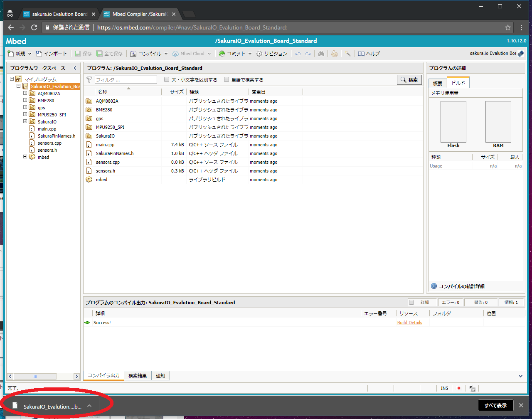532x419 pixels.
Task: Click the format code icon in toolbar
Action: pyautogui.click(x=334, y=54)
